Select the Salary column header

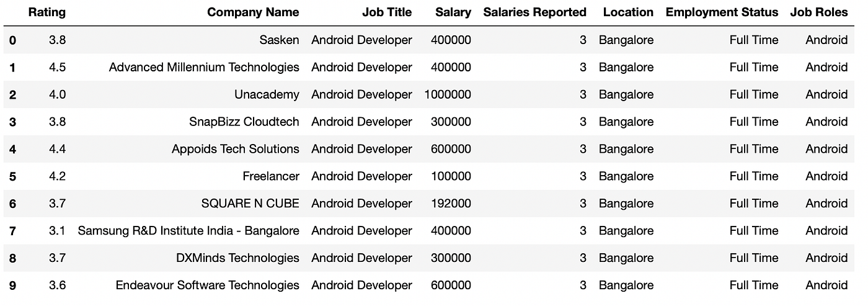click(x=453, y=12)
